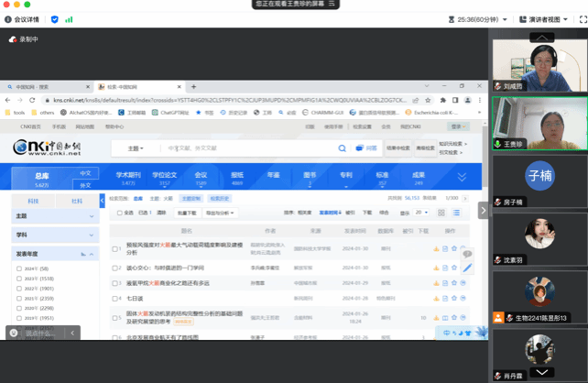Select the 学术期刊 category tab

(128, 175)
